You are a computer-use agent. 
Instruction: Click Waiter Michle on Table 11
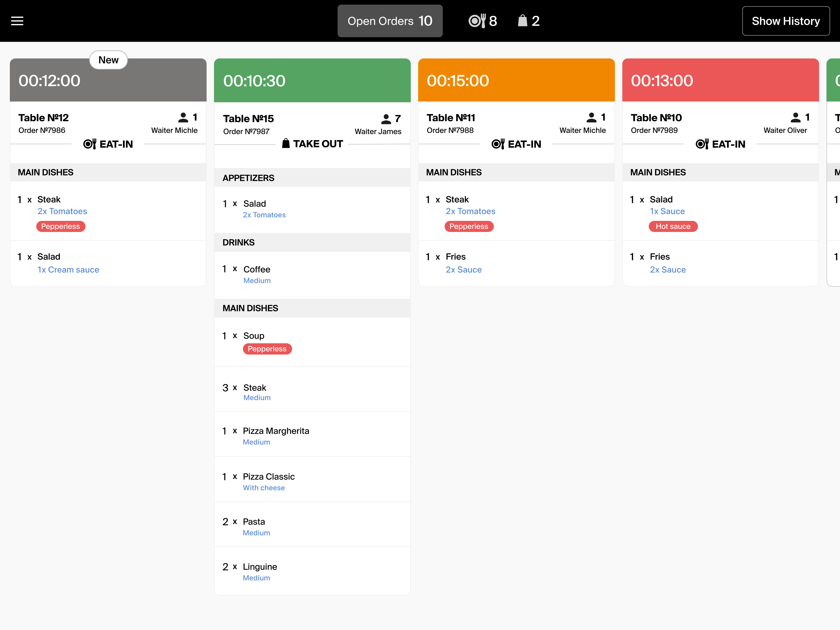583,130
